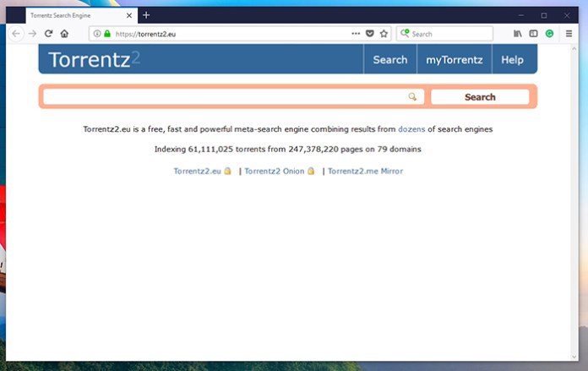This screenshot has width=588, height=371.
Task: Minimize the browser window
Action: click(521, 15)
